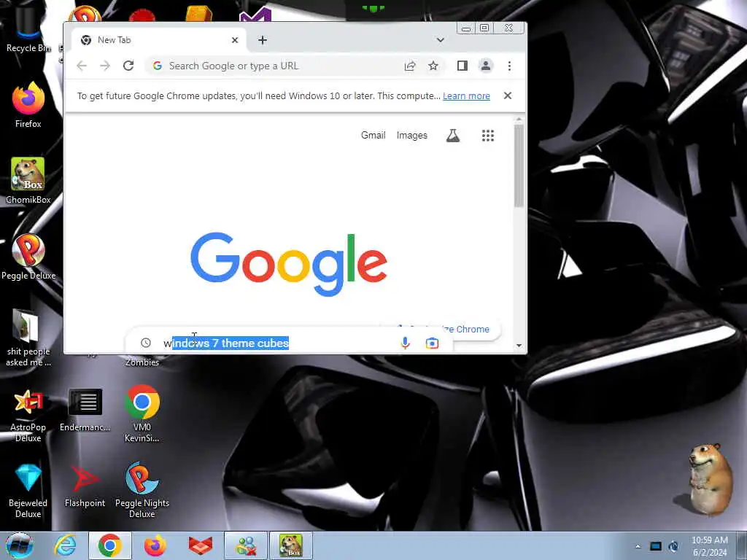747x560 pixels.
Task: Open ChomikBox taskbar button
Action: pyautogui.click(x=291, y=545)
